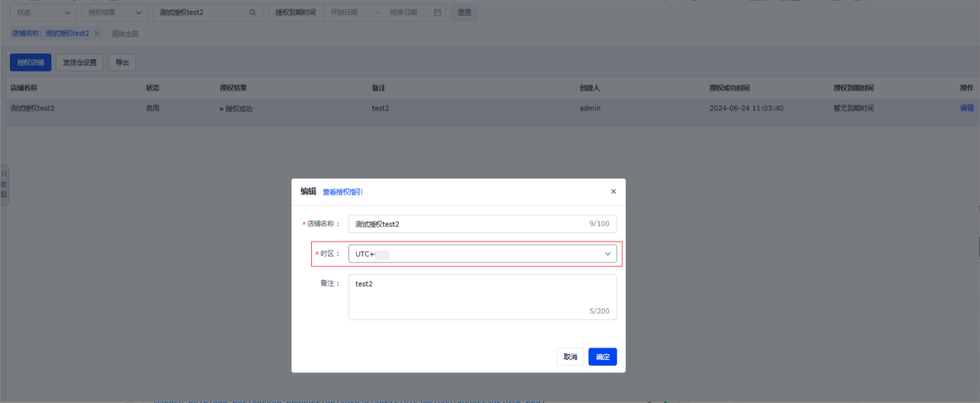The width and height of the screenshot is (980, 403).
Task: Click the 店铺名称 column header
Action: tap(24, 88)
